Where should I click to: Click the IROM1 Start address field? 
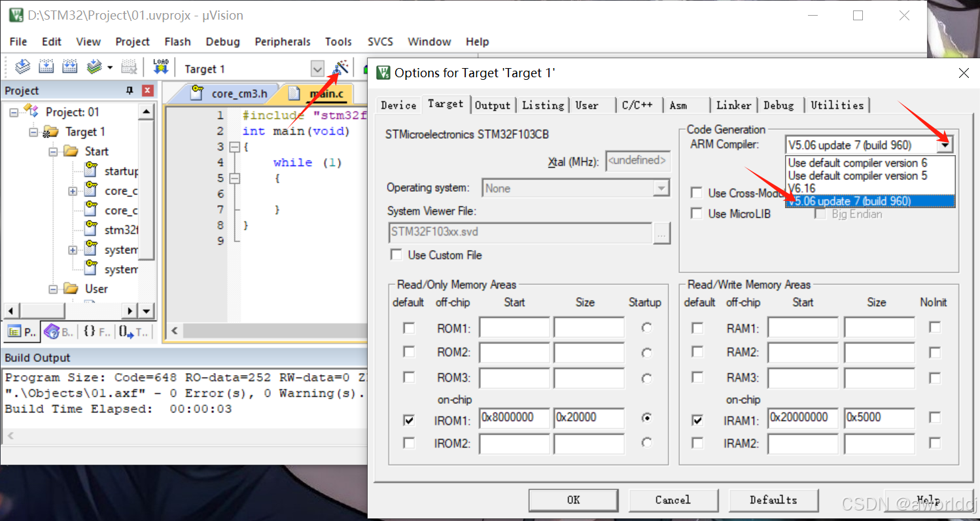coord(514,418)
